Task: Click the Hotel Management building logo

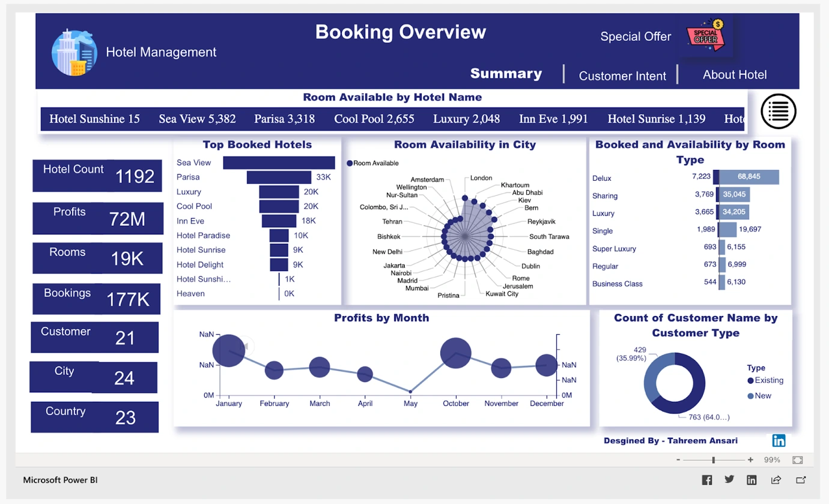Action: coord(74,52)
